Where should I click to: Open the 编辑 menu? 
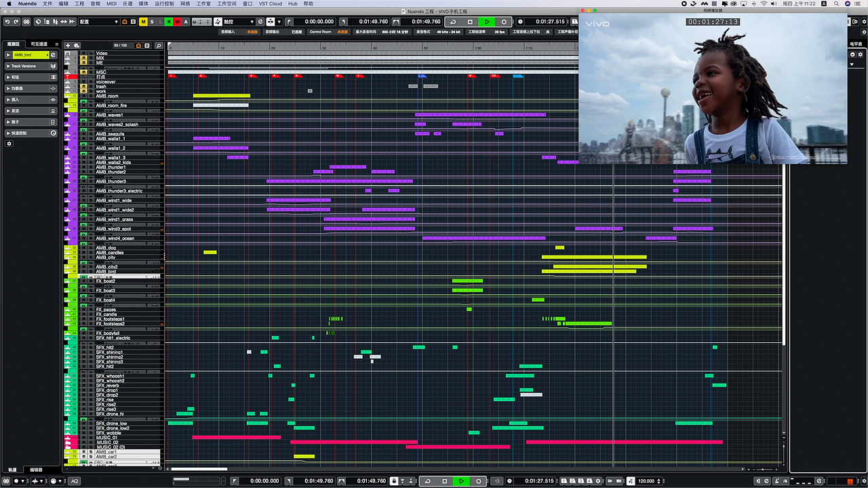pos(64,3)
